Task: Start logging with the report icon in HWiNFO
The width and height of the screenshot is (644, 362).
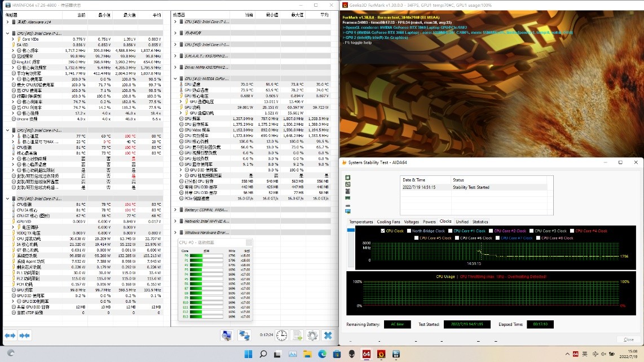Action: 297,335
